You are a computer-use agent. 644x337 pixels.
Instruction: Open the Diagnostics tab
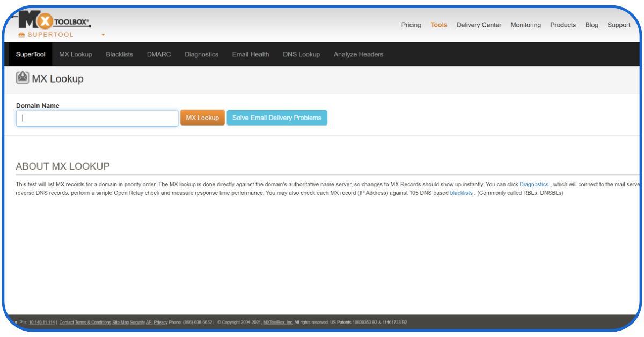point(202,54)
